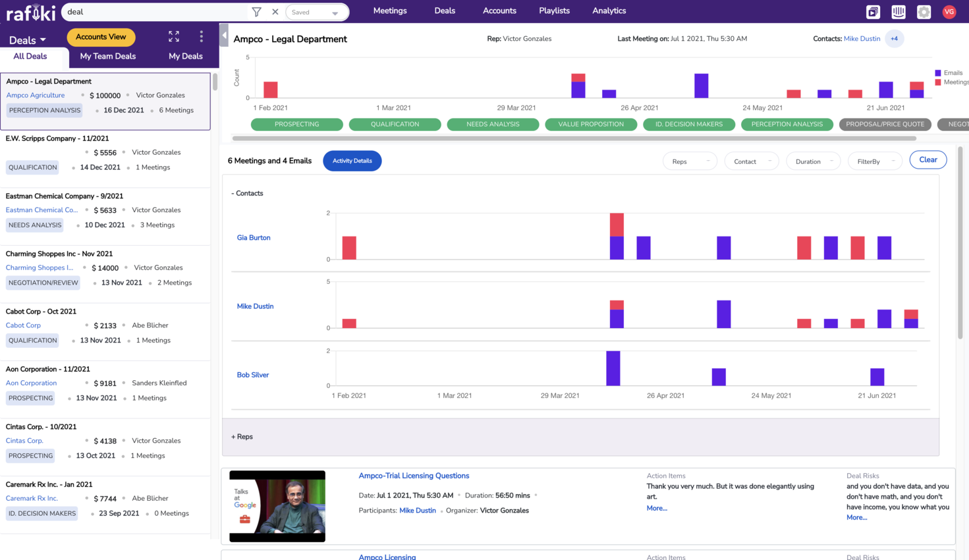Focus the search field containing "deal"
This screenshot has height=560, width=969.
(x=156, y=12)
